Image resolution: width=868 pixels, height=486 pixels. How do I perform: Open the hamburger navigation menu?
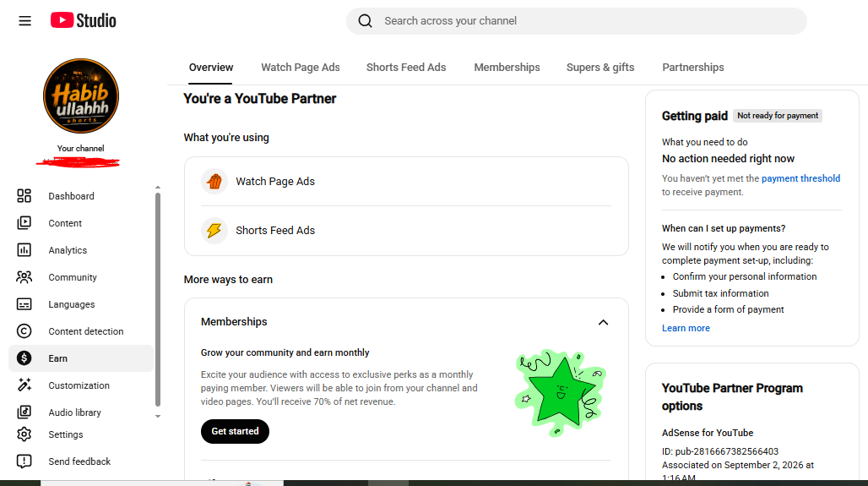pos(25,21)
